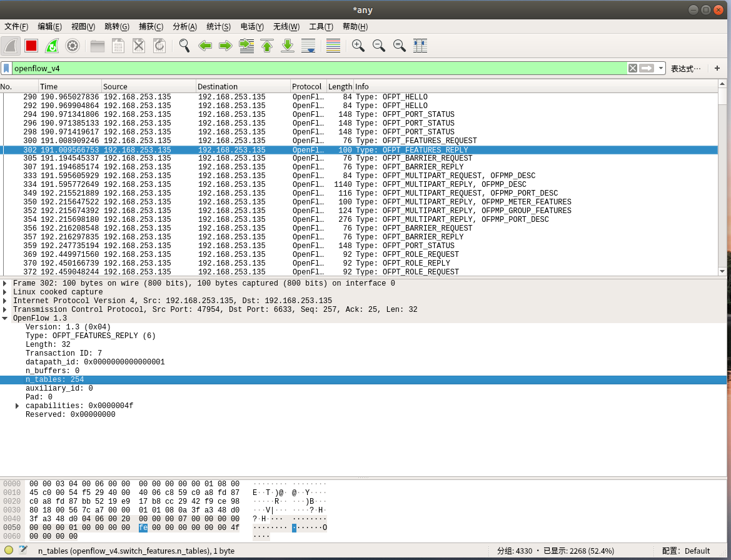Expand the capabilities 0x0000004f field

pyautogui.click(x=18, y=406)
